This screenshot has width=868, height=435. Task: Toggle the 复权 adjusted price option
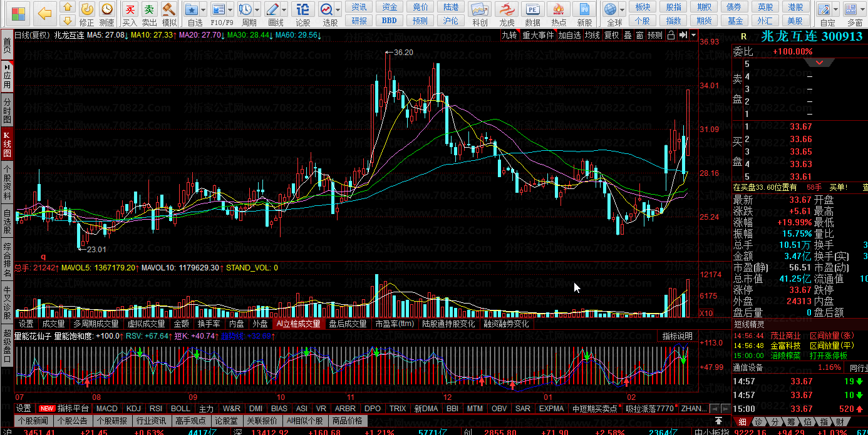(612, 35)
